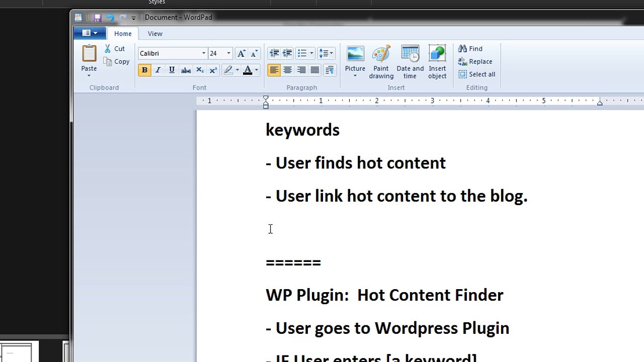Open the list style dropdown arrow
Viewport: 644px width, 362px height.
point(311,53)
